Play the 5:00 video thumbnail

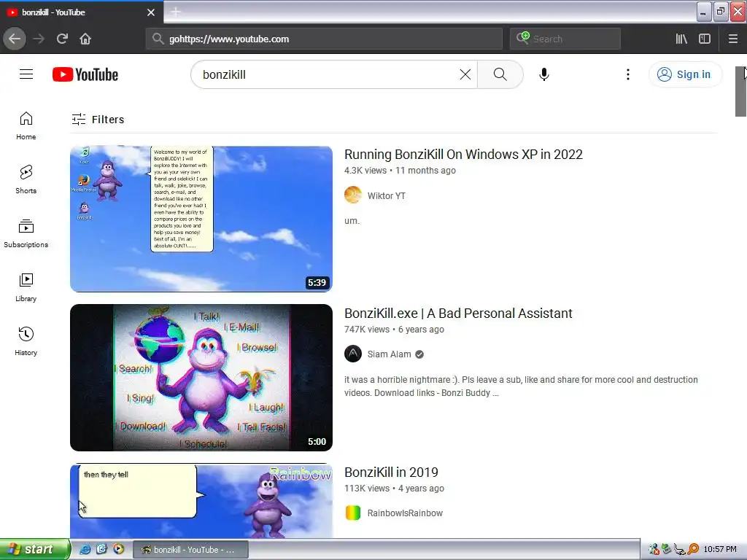(201, 378)
